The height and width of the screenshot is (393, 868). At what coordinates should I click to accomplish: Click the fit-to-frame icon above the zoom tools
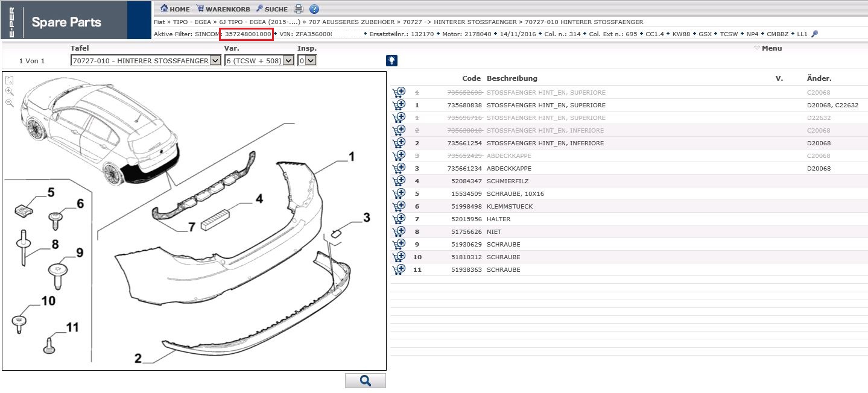pos(10,80)
